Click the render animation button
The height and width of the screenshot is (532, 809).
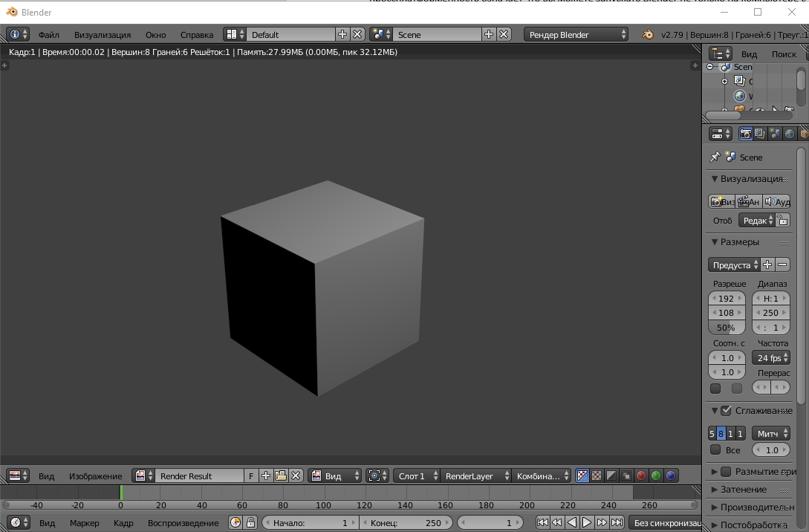tap(748, 201)
